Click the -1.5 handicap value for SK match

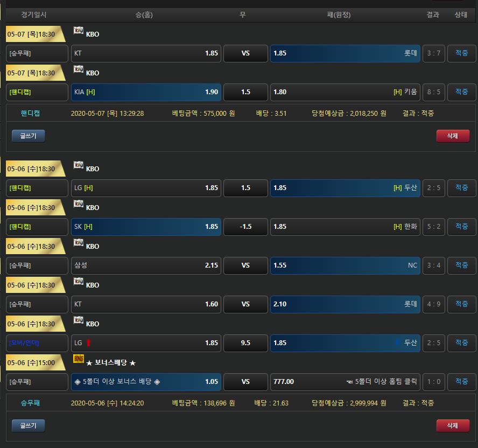pyautogui.click(x=245, y=227)
